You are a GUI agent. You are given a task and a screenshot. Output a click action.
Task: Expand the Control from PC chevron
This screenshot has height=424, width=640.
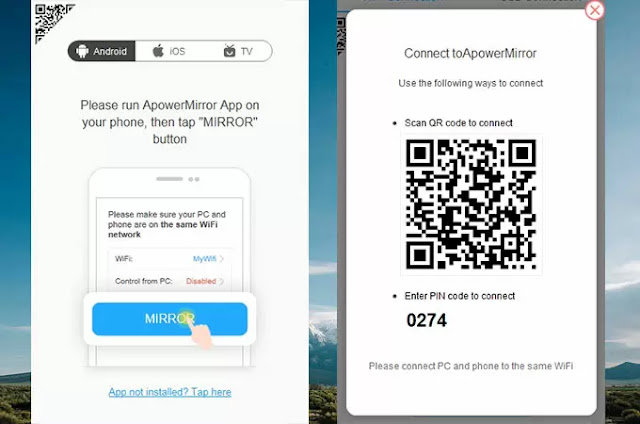[x=221, y=281]
